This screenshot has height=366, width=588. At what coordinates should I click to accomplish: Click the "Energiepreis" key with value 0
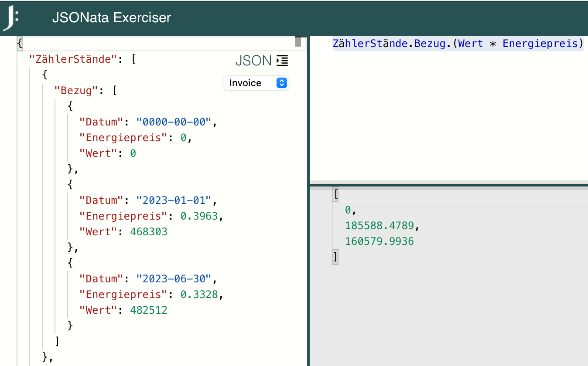click(124, 137)
